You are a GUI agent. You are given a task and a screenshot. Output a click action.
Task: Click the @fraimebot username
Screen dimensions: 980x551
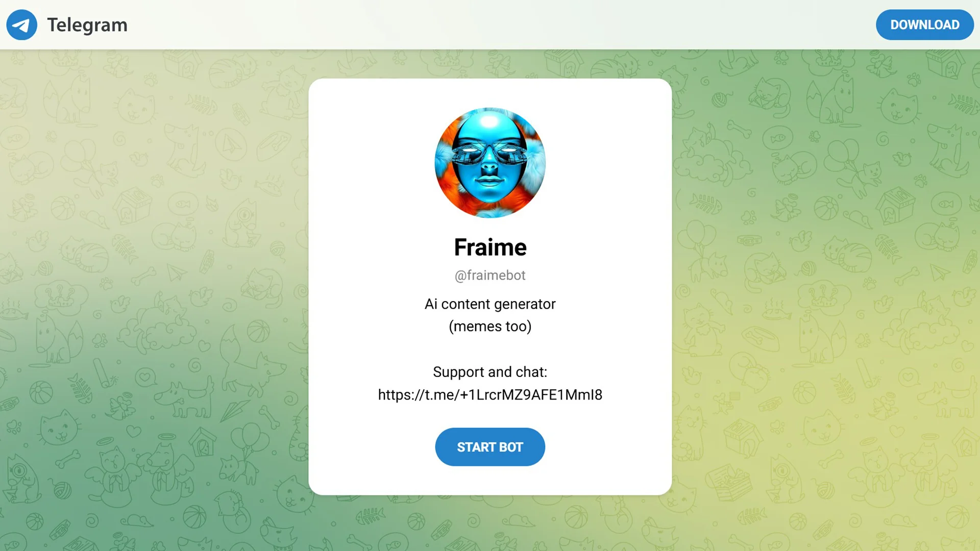[x=490, y=275]
